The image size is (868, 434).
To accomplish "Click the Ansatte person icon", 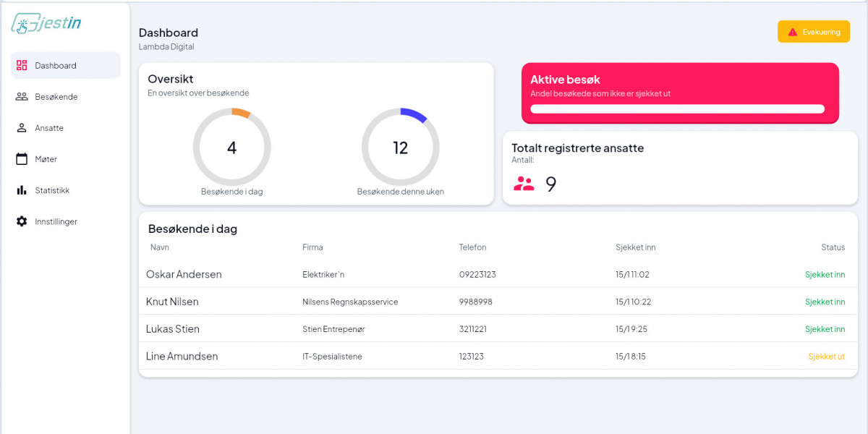I will [x=22, y=128].
